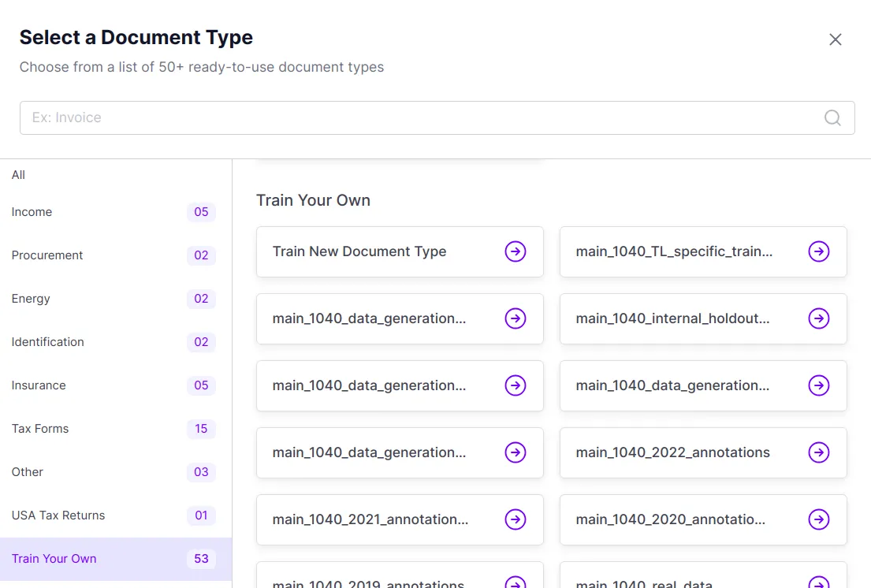871x588 pixels.
Task: Open the Procurement category
Action: [116, 255]
